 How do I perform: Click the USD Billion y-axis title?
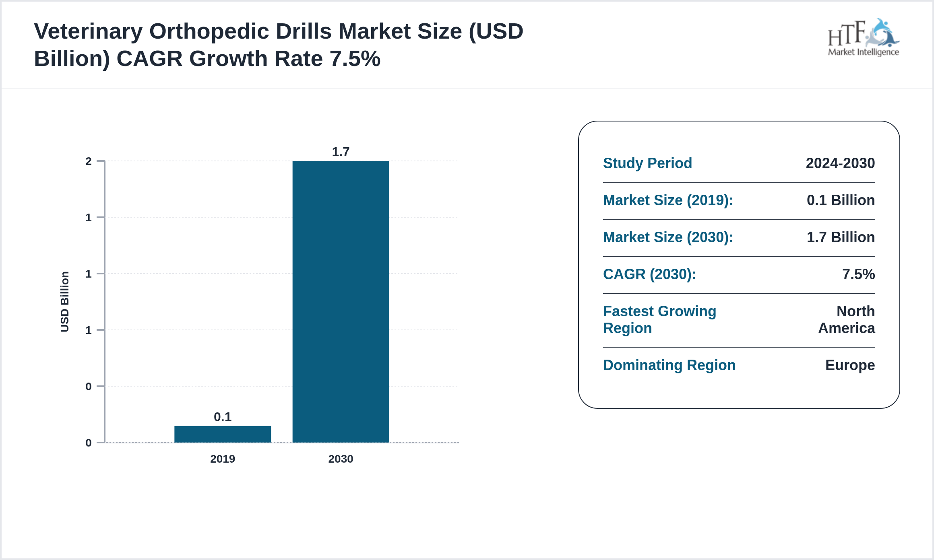coord(64,302)
